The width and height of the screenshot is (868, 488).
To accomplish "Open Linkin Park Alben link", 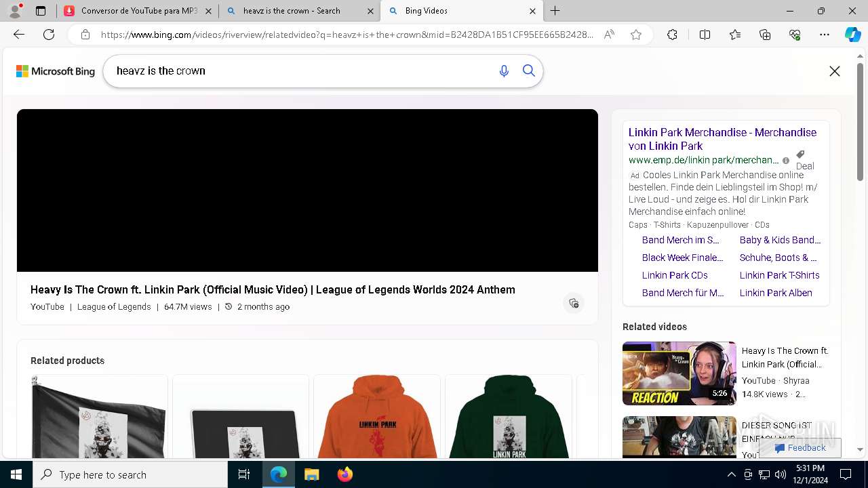I will 776,293.
